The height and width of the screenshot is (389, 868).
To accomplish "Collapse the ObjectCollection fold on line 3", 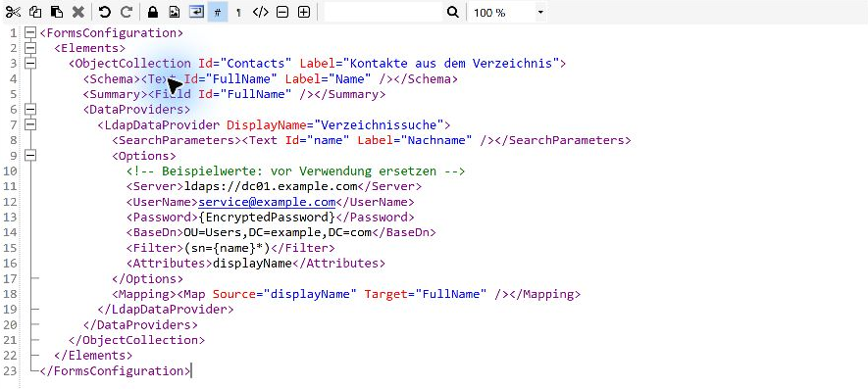I will point(30,64).
